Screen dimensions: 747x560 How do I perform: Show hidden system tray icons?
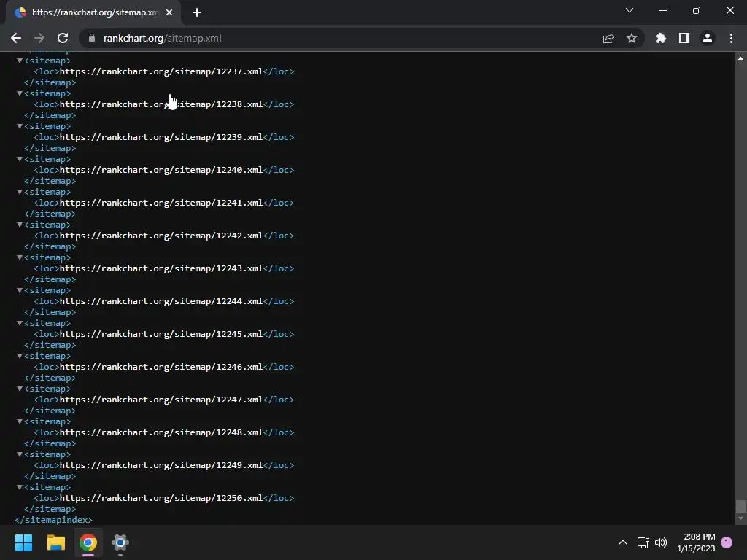623,542
